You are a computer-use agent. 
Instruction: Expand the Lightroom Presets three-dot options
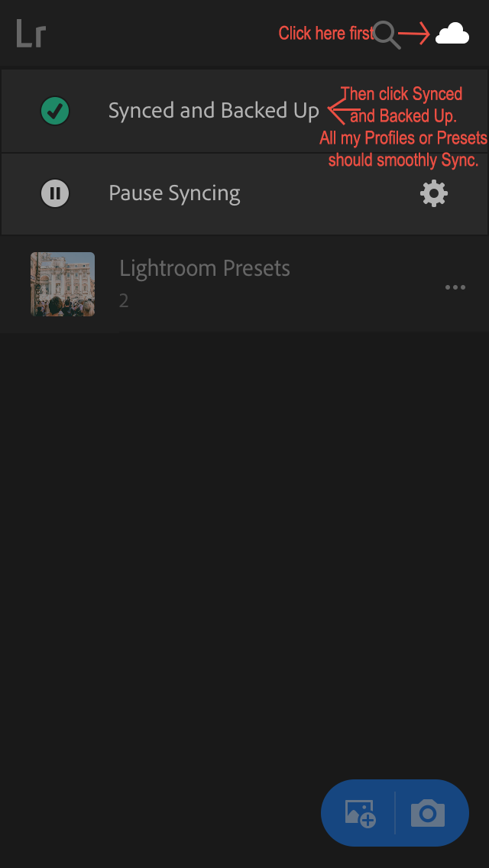click(x=455, y=287)
